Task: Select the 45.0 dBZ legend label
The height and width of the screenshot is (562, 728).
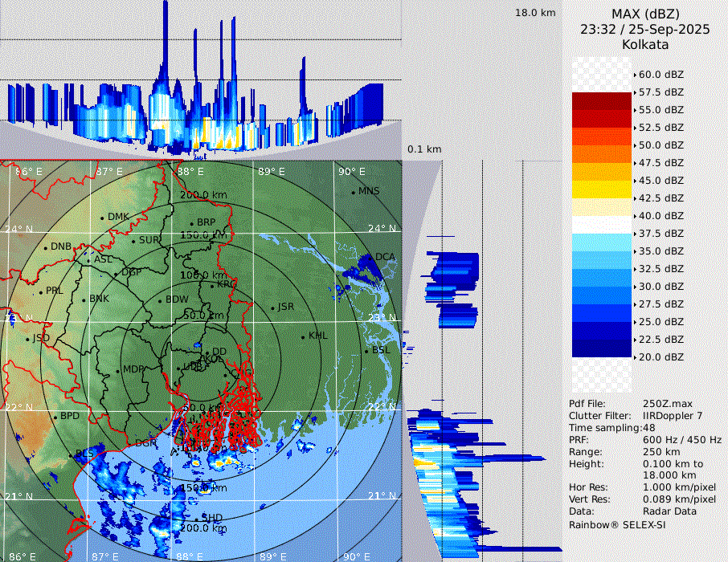Action: 661,181
